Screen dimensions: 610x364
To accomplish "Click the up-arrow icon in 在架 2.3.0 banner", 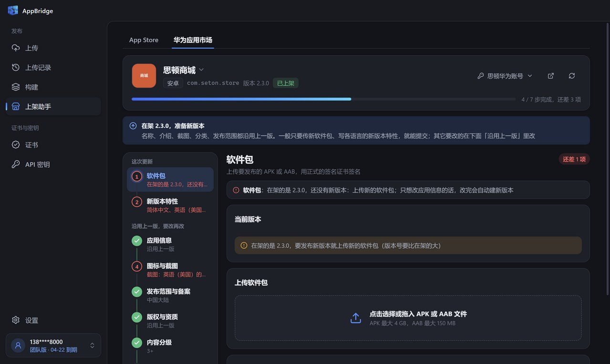I will click(133, 126).
